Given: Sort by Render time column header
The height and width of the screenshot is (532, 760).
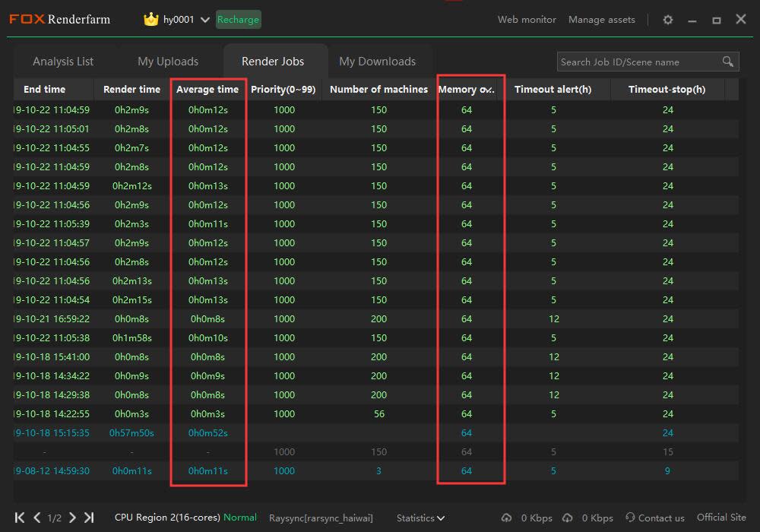Looking at the screenshot, I should point(131,89).
